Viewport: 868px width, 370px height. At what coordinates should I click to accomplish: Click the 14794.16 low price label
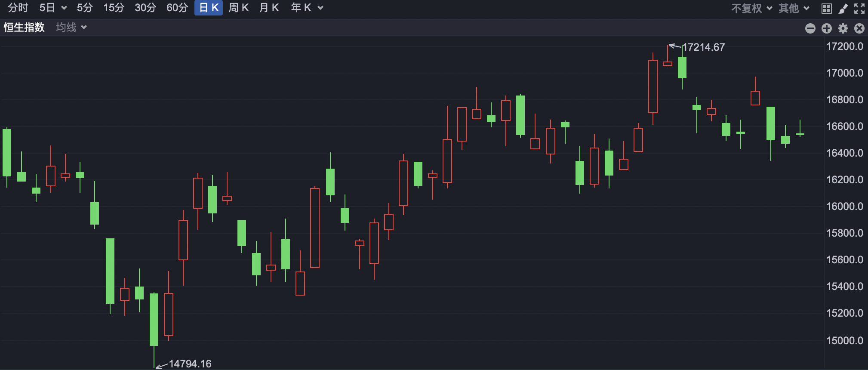point(190,364)
